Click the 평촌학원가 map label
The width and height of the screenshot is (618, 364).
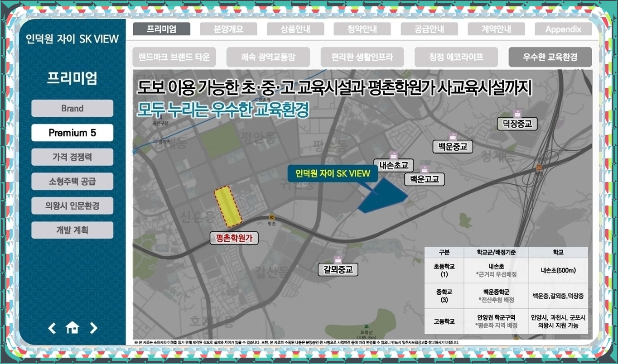pos(234,238)
